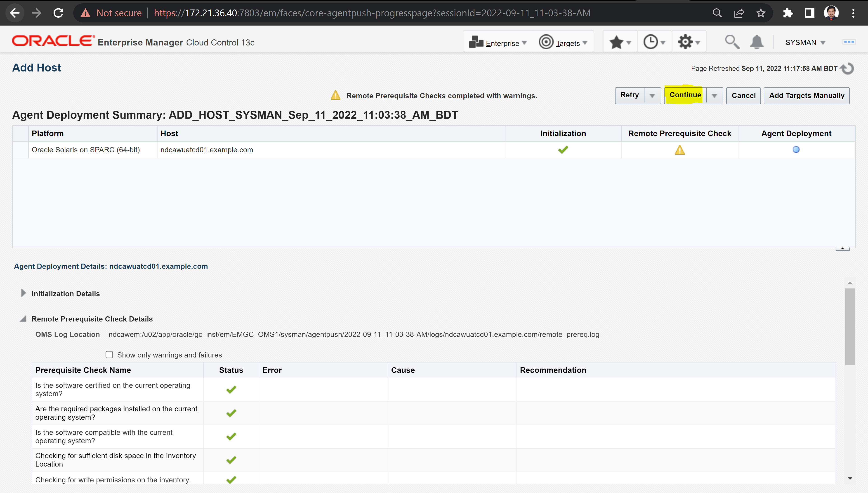Click the Remote Prerequisite Check column header
Image resolution: width=868 pixels, height=493 pixels.
click(679, 133)
